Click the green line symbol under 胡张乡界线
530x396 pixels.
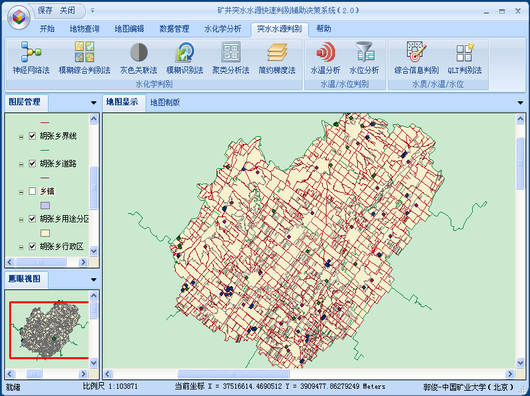pyautogui.click(x=45, y=150)
